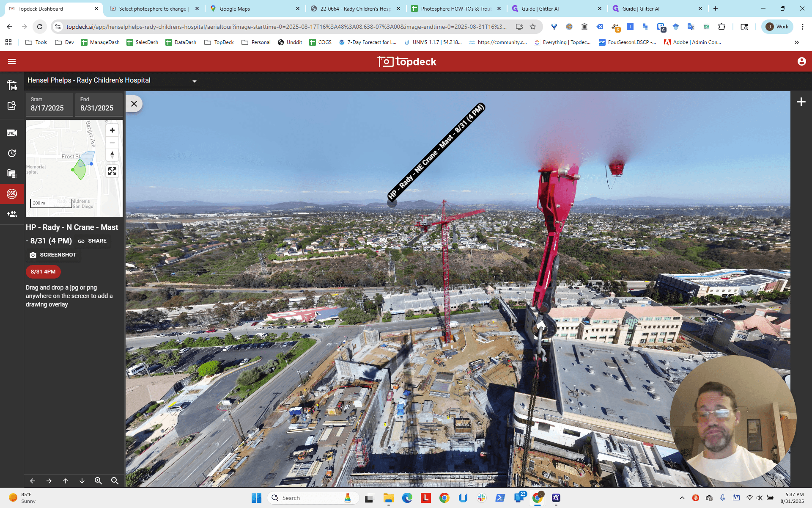
Task: Bookmark this page with star icon
Action: 533,27
